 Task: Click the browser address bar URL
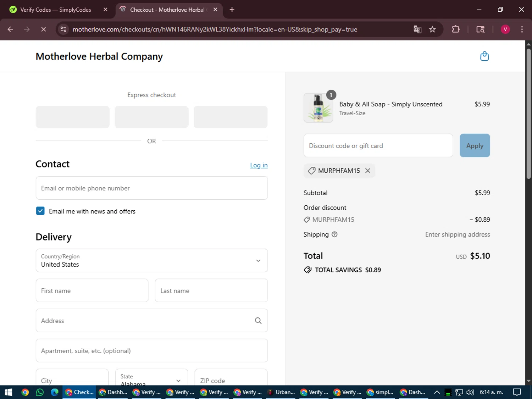(x=215, y=29)
